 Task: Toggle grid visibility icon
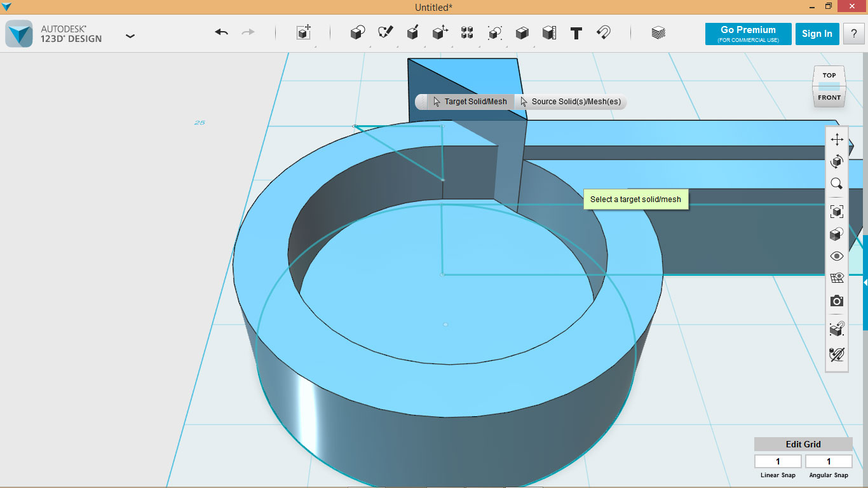(x=836, y=278)
